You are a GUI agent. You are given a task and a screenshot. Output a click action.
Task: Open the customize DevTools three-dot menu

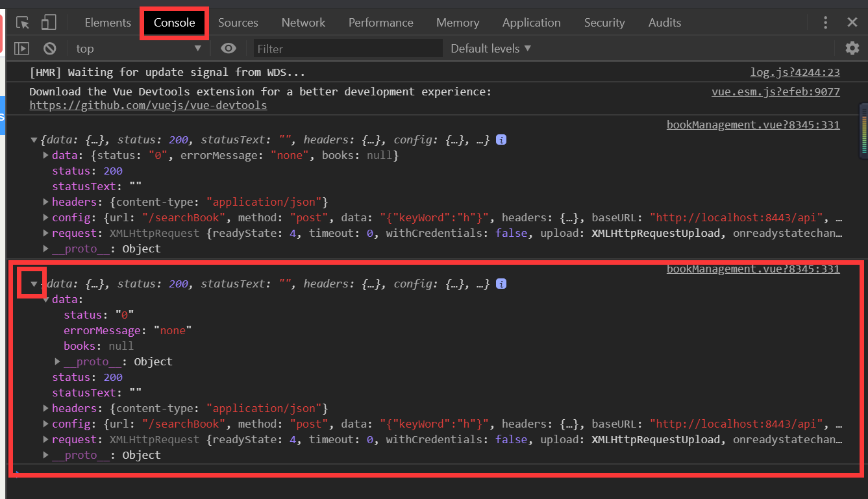pyautogui.click(x=825, y=22)
